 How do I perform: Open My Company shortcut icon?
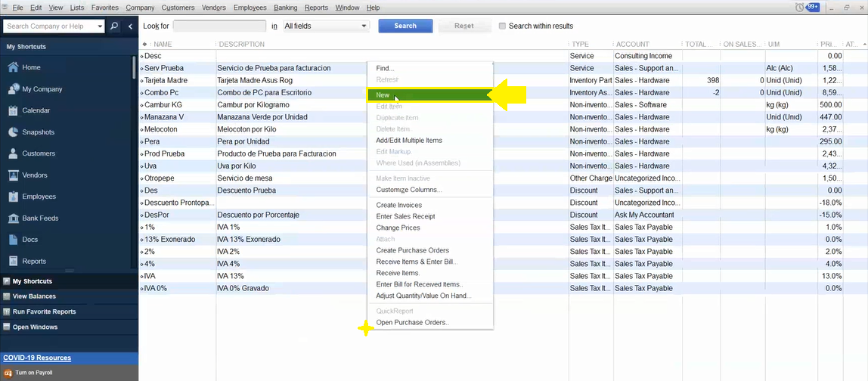pos(14,88)
